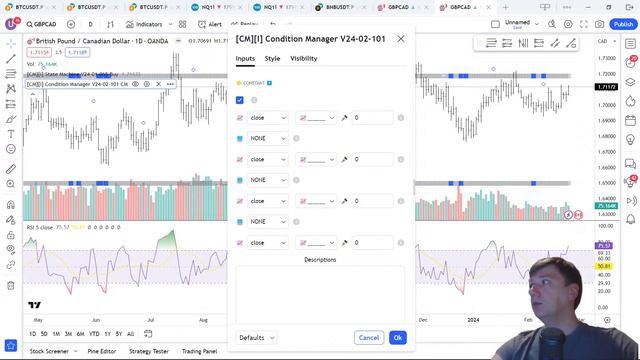Hide all drawings eye icon in left toolbar
Image resolution: width=640 pixels, height=360 pixels.
pos(11,249)
